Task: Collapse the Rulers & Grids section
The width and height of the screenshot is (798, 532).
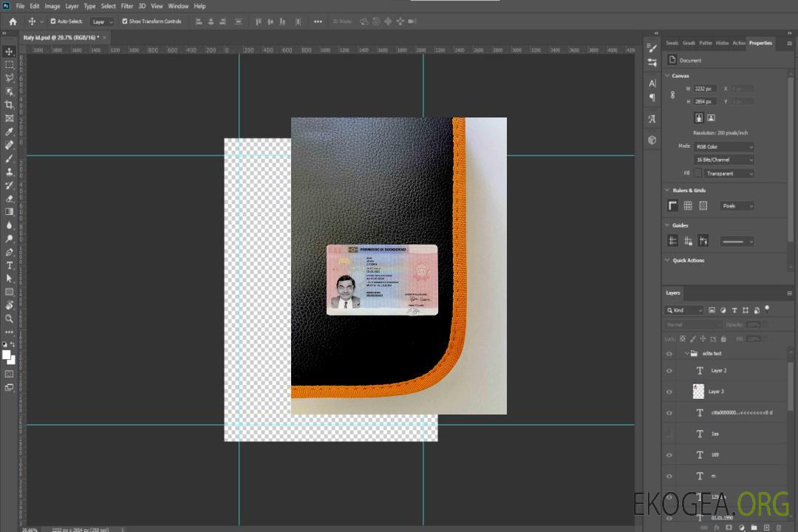Action: (x=668, y=191)
